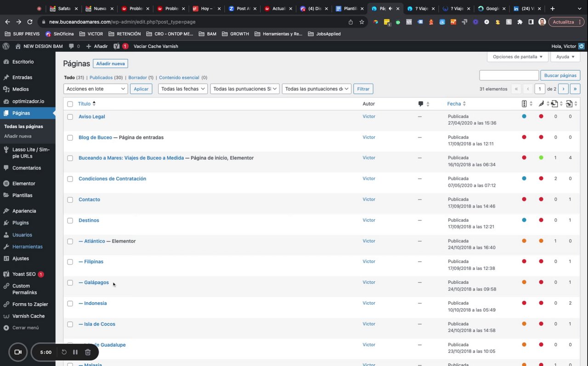
Task: Click the search pages input field
Action: 509,75
